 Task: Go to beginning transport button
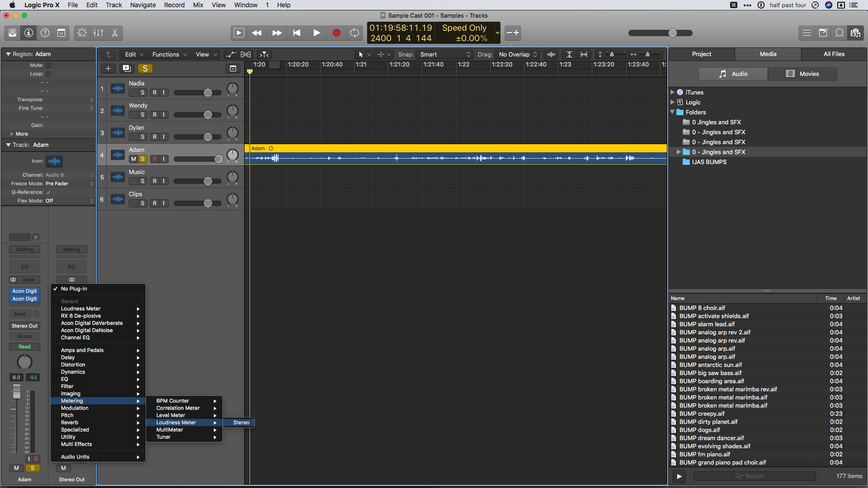click(297, 33)
